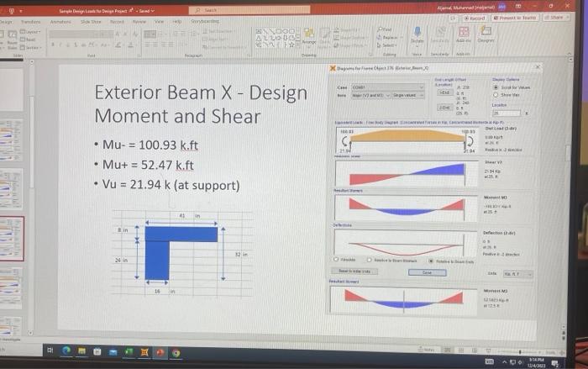The width and height of the screenshot is (588, 369).
Task: Open the Select dropdown in Editing
Action: [387, 45]
